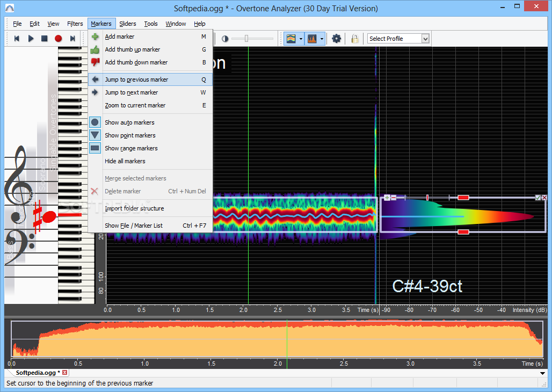Select Jump to previous marker
Viewport: 552px width, 392px height.
pos(150,79)
